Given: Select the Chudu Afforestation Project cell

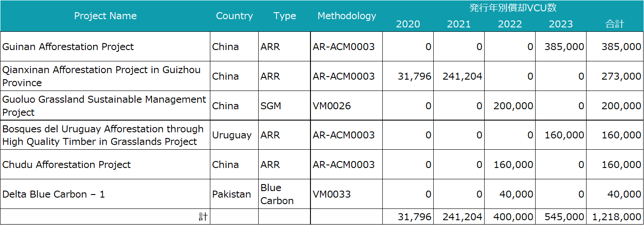Looking at the screenshot, I should [x=67, y=165].
